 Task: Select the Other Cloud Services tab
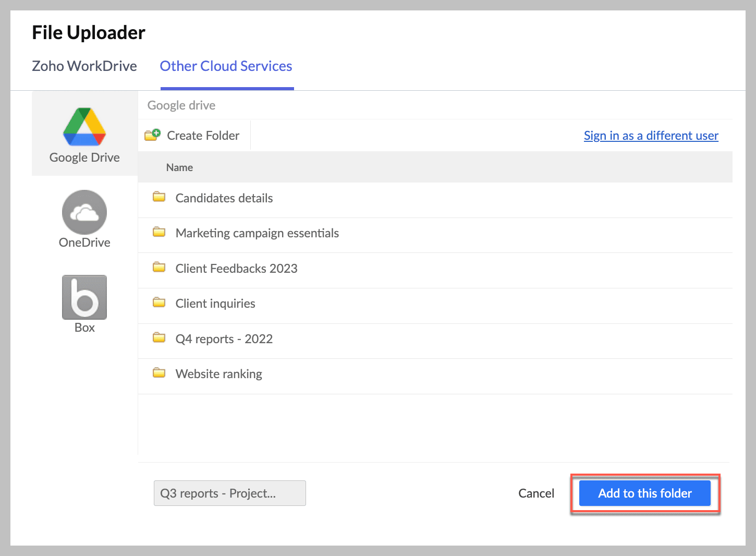(x=226, y=66)
